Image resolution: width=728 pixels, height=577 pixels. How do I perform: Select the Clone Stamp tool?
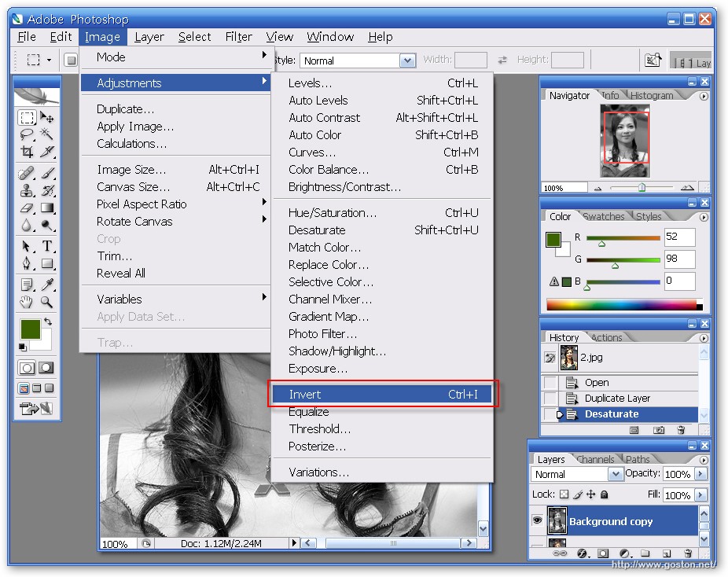click(27, 190)
